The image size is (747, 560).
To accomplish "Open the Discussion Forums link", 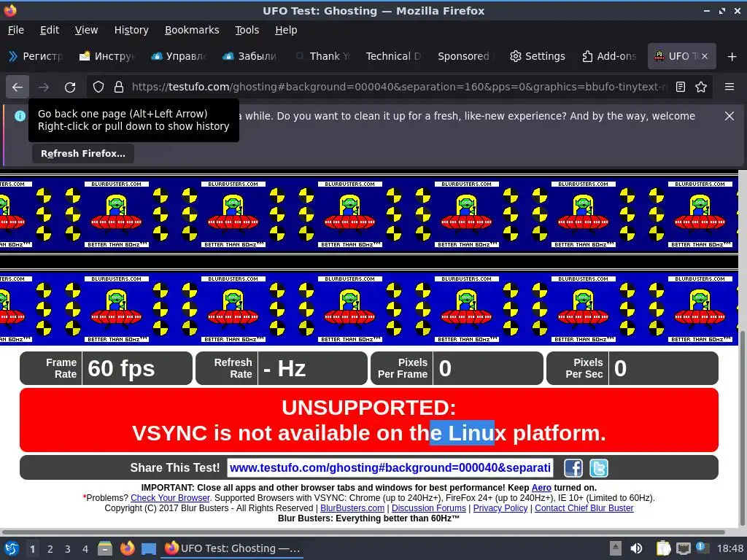I will (429, 508).
